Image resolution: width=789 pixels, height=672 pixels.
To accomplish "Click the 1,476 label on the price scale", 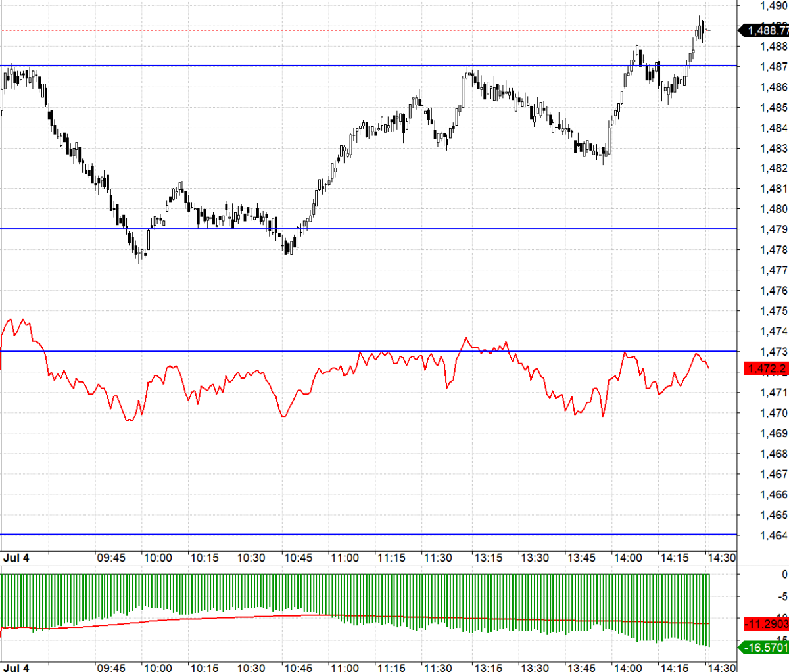I will pos(773,291).
